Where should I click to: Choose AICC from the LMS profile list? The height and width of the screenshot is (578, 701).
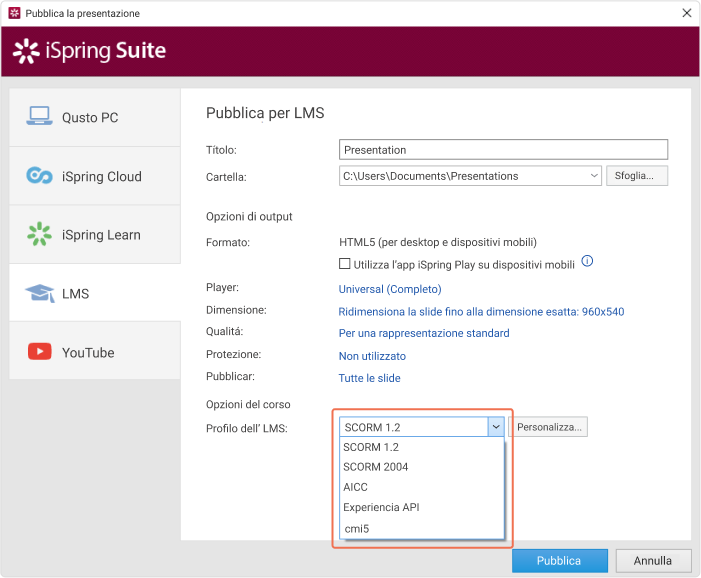coord(422,487)
